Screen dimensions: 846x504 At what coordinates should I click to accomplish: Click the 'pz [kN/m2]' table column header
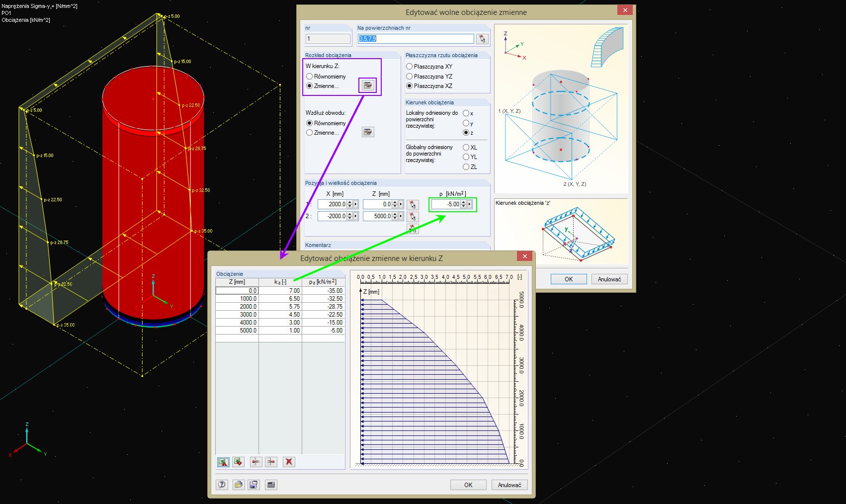tap(323, 282)
